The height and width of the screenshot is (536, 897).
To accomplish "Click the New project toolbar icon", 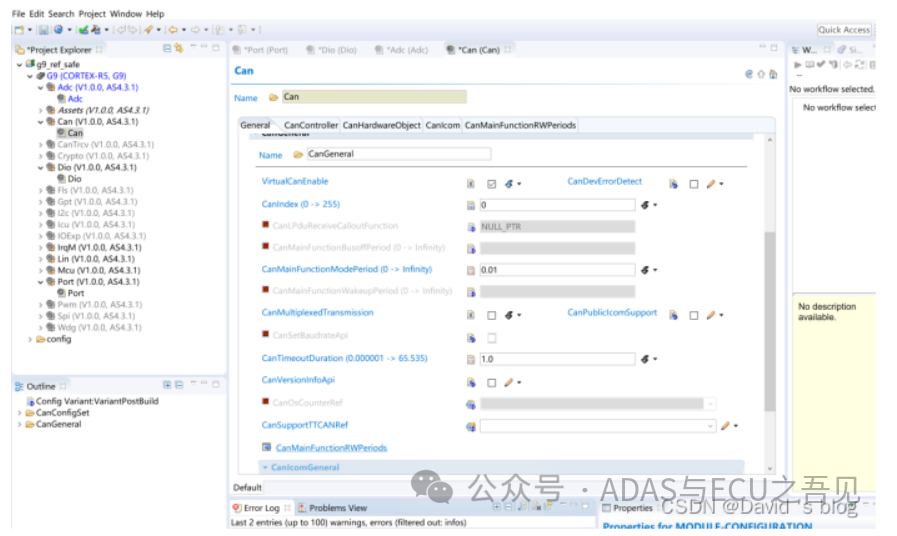I will (x=19, y=30).
